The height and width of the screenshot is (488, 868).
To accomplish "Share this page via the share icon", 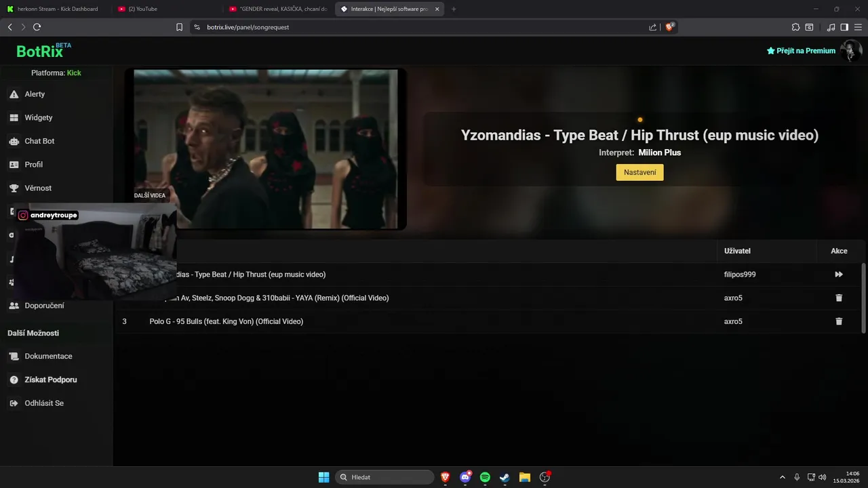I will coord(652,27).
